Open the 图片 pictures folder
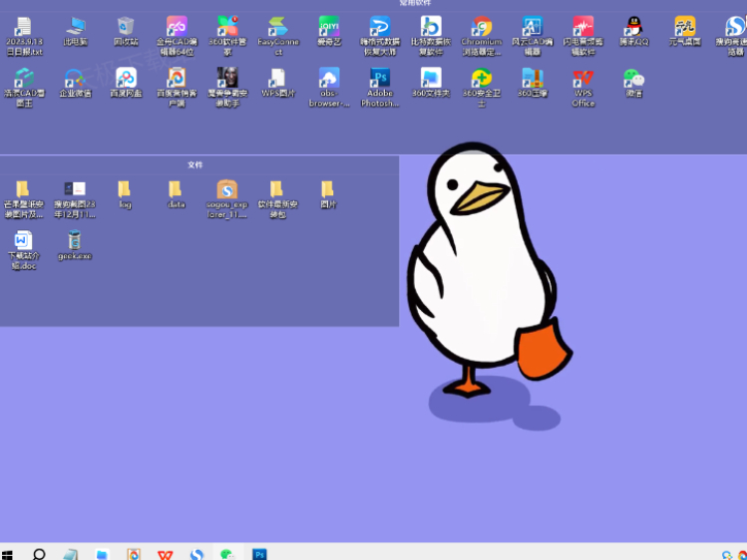 point(328,194)
